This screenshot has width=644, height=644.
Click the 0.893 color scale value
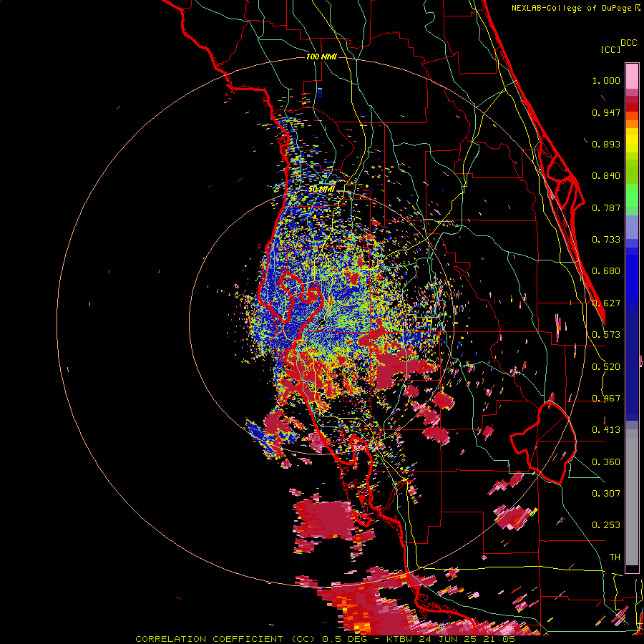pos(606,144)
